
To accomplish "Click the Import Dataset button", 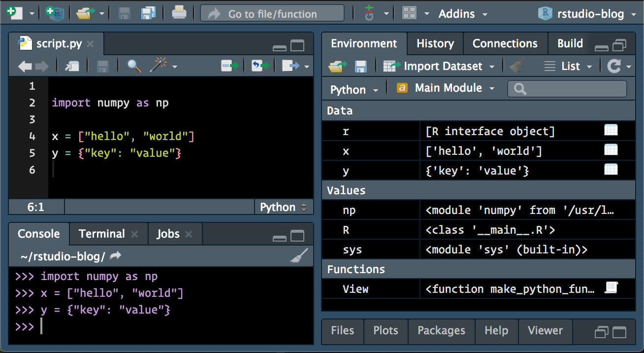I will (441, 66).
